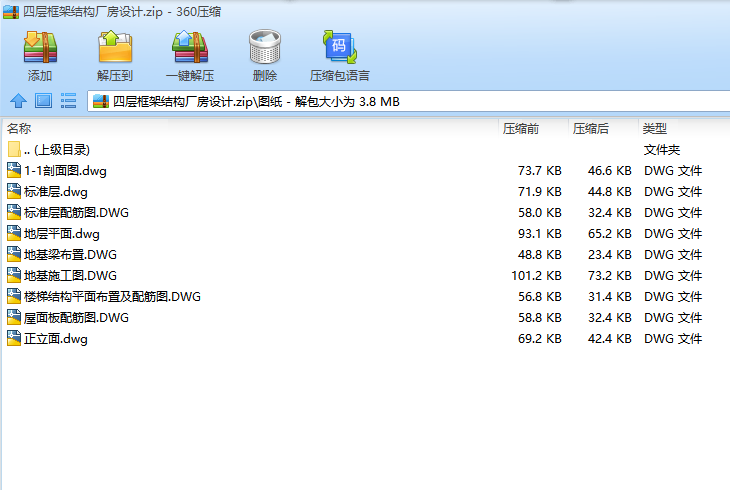Click the DWG file icon of 屋面板配筋图.DWG

pyautogui.click(x=14, y=317)
